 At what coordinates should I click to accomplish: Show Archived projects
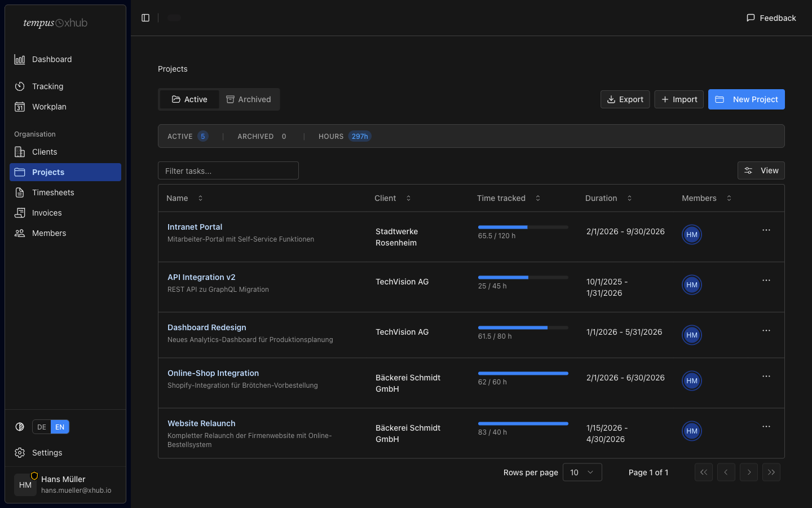[x=249, y=99]
